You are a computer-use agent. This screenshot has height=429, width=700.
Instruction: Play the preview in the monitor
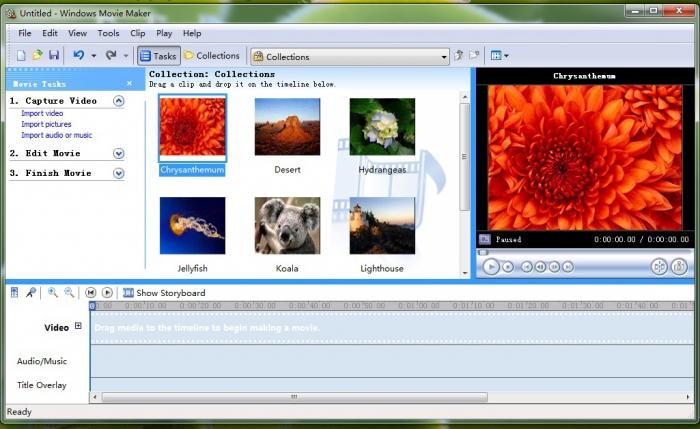491,267
